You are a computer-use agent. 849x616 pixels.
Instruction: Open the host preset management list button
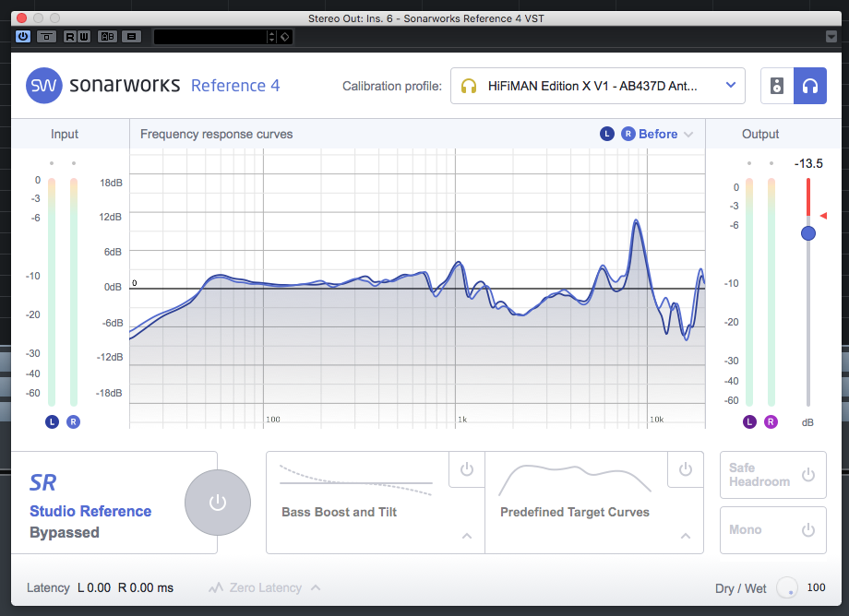[131, 36]
